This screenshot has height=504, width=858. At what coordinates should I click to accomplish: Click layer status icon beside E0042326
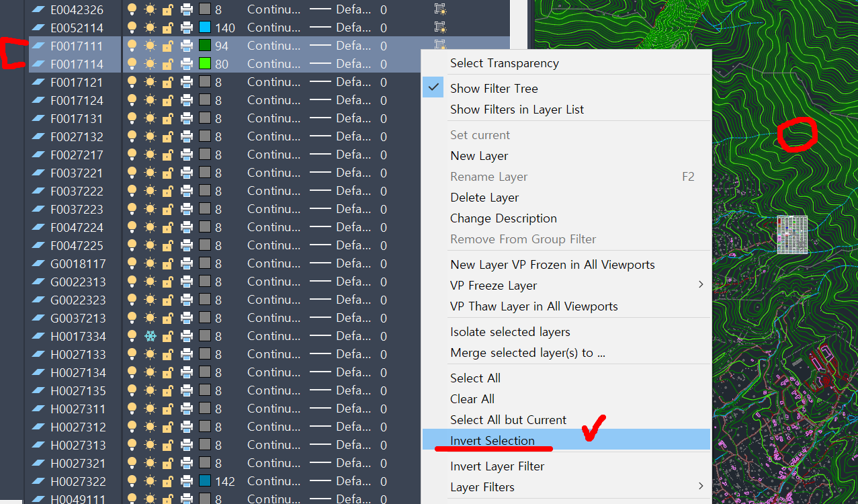click(39, 9)
